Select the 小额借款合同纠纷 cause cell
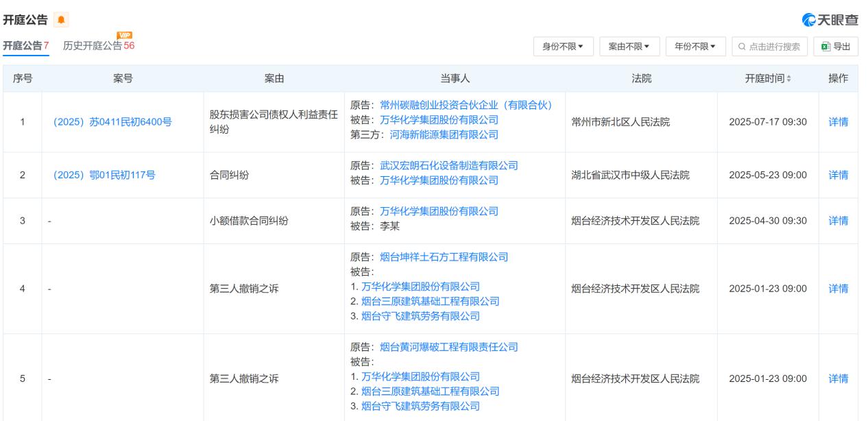The height and width of the screenshot is (421, 868). pyautogui.click(x=274, y=221)
